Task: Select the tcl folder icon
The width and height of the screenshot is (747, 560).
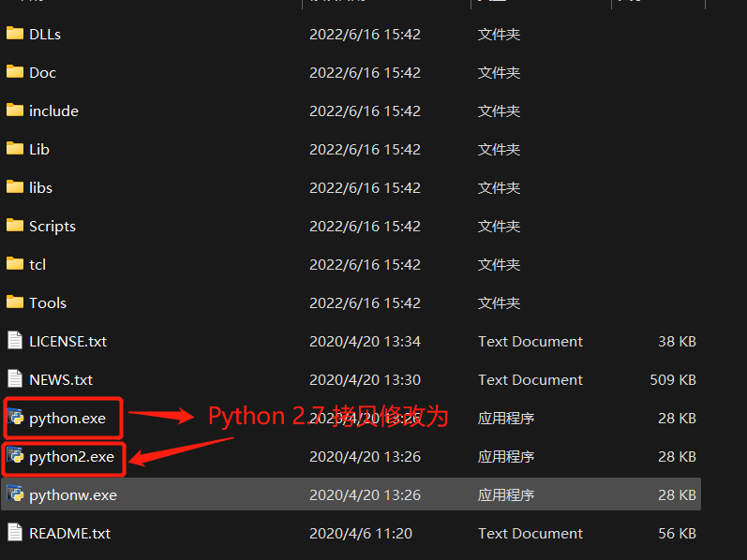Action: pos(15,264)
